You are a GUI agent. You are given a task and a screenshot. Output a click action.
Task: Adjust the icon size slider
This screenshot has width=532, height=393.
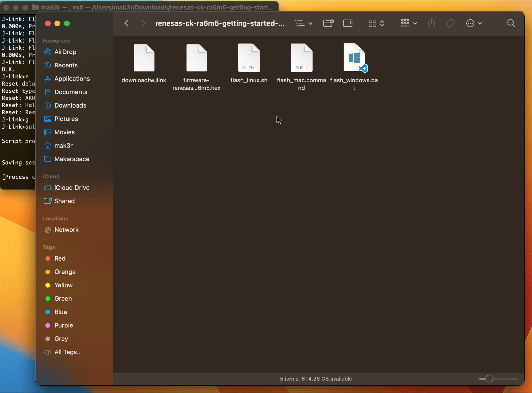coord(489,379)
